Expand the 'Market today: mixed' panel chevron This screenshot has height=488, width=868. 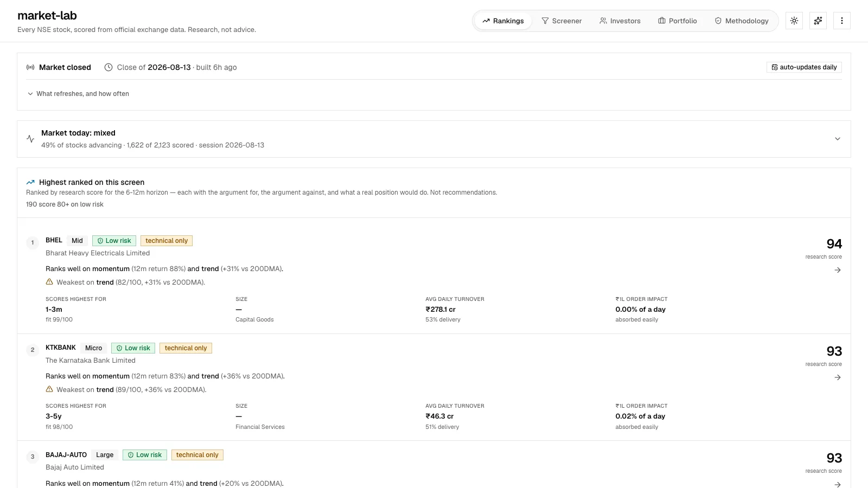coord(838,139)
